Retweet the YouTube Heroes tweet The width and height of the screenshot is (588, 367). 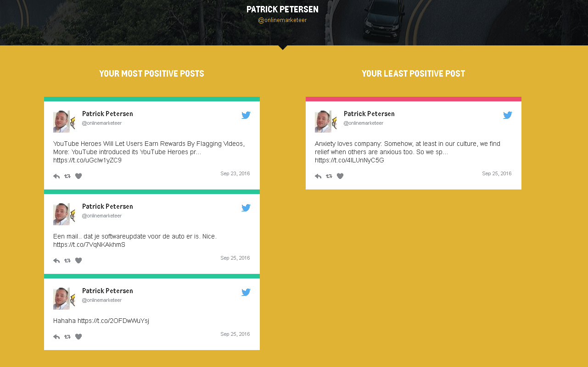(x=67, y=176)
